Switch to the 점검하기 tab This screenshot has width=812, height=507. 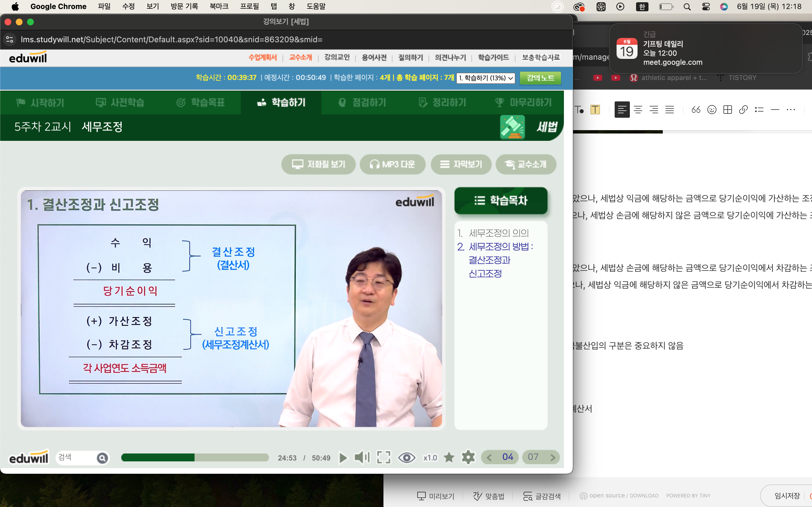point(362,103)
